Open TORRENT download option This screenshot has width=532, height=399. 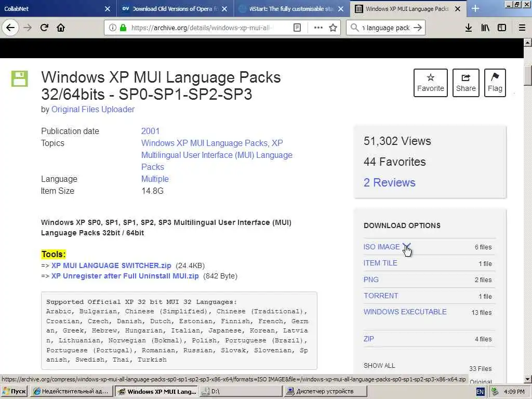[x=381, y=296]
